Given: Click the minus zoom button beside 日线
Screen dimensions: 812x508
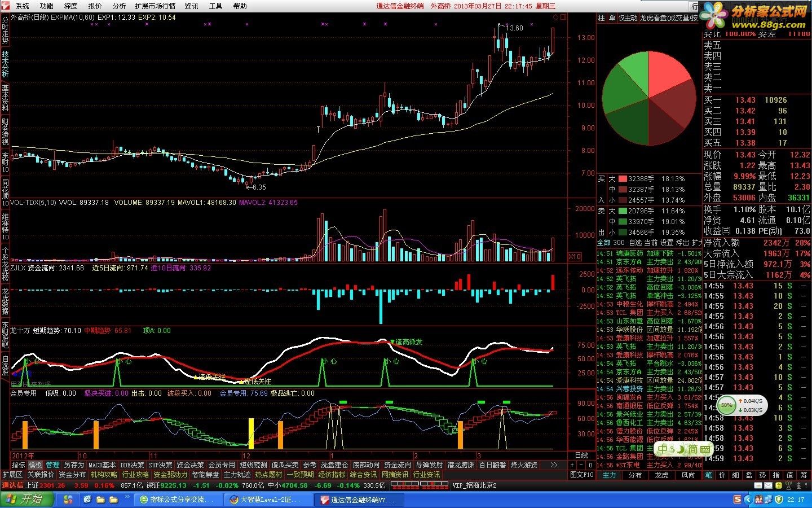Looking at the screenshot, I should tap(581, 465).
